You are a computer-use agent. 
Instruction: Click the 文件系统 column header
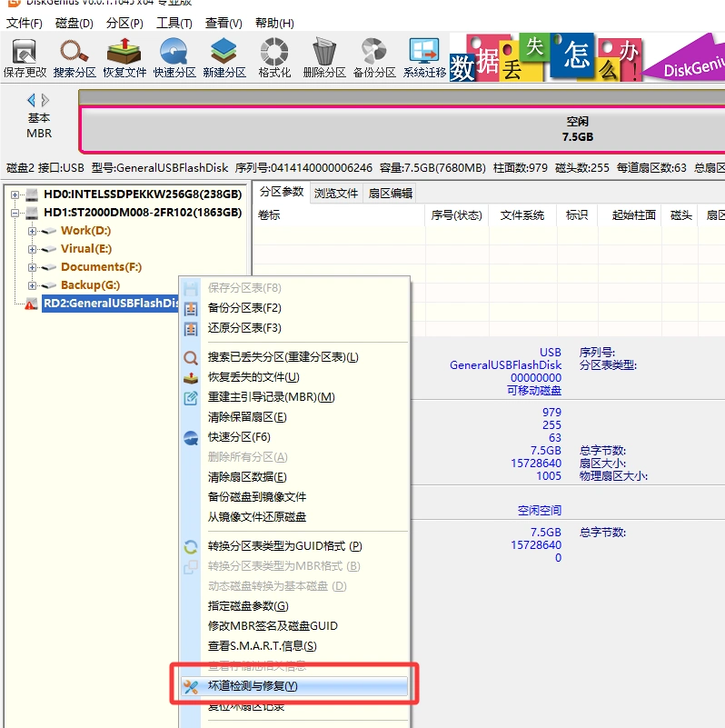(522, 215)
